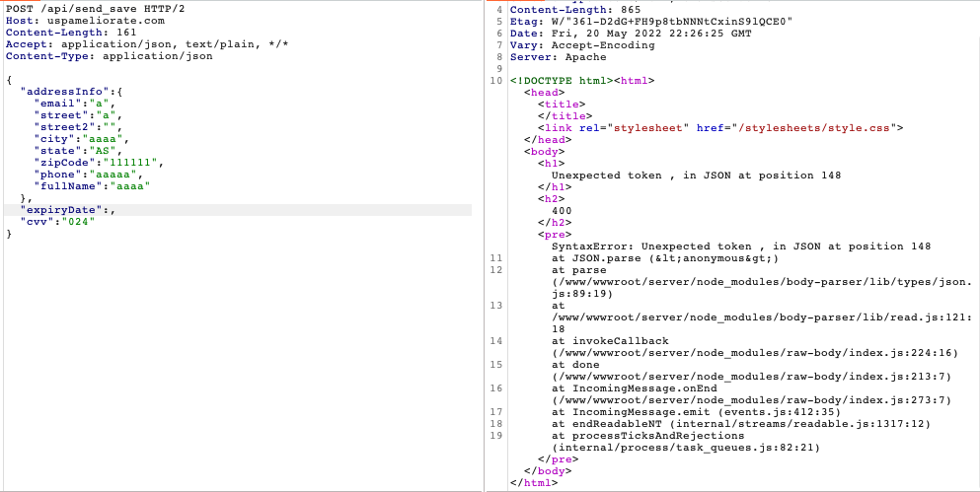Viewport: 980px width, 492px height.
Task: Select the Etag response header
Action: 651,22
